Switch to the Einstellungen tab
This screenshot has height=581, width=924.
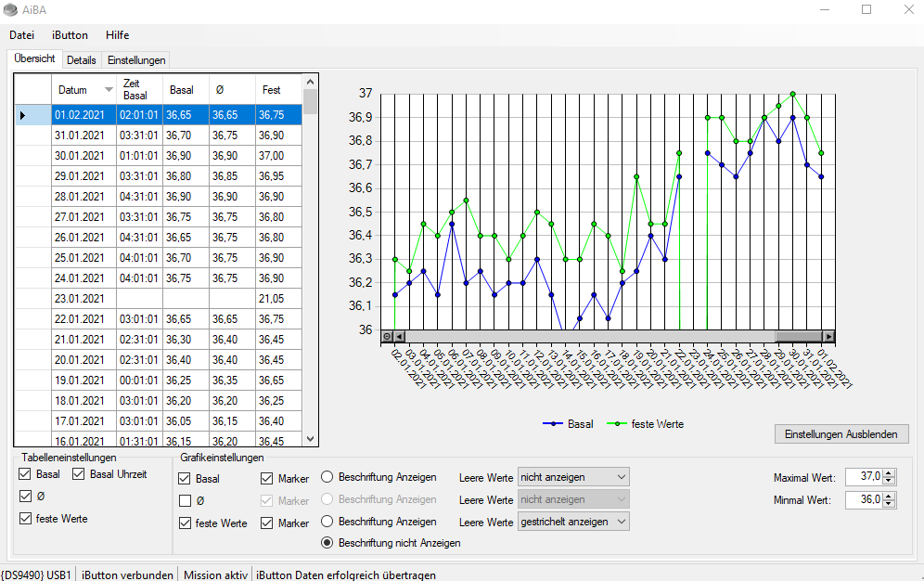tap(136, 60)
